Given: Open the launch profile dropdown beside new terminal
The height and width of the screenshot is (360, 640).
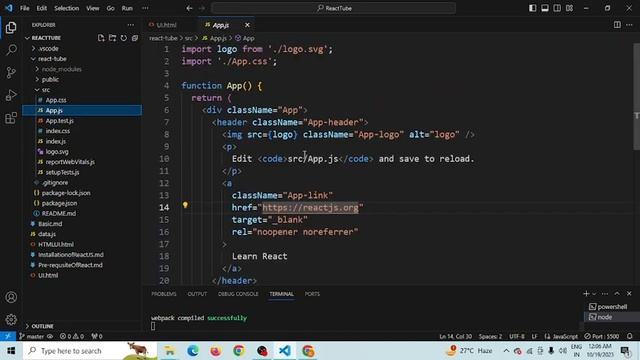Looking at the screenshot, I should [594, 294].
